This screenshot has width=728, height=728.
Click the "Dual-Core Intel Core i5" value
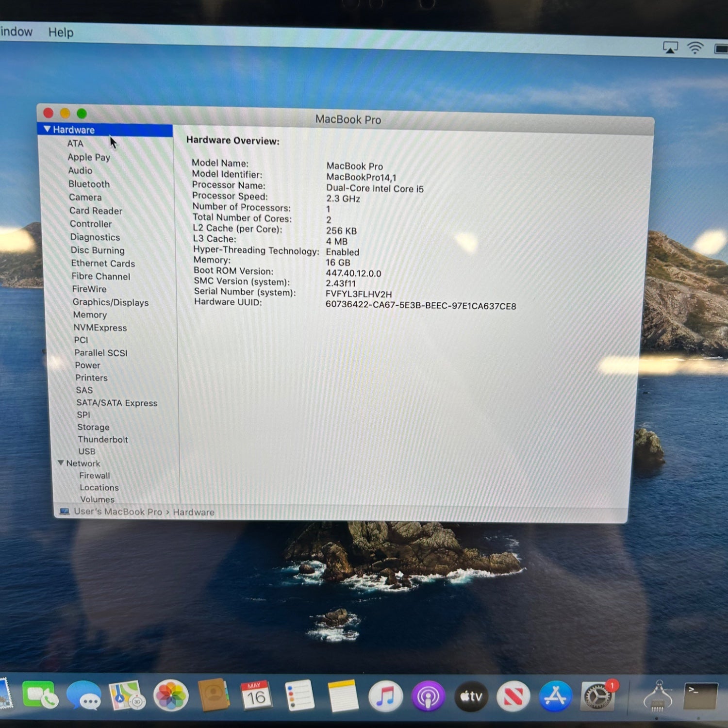tap(375, 188)
